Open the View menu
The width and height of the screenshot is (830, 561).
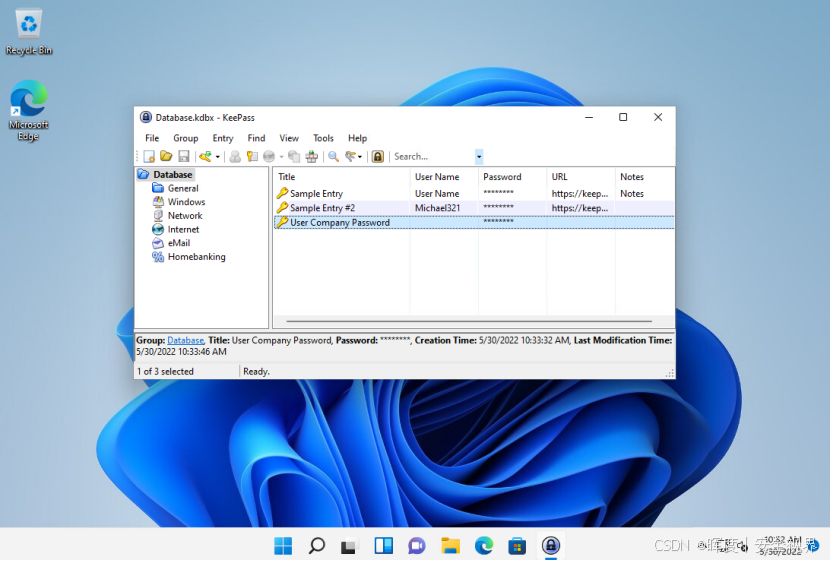[x=289, y=138]
